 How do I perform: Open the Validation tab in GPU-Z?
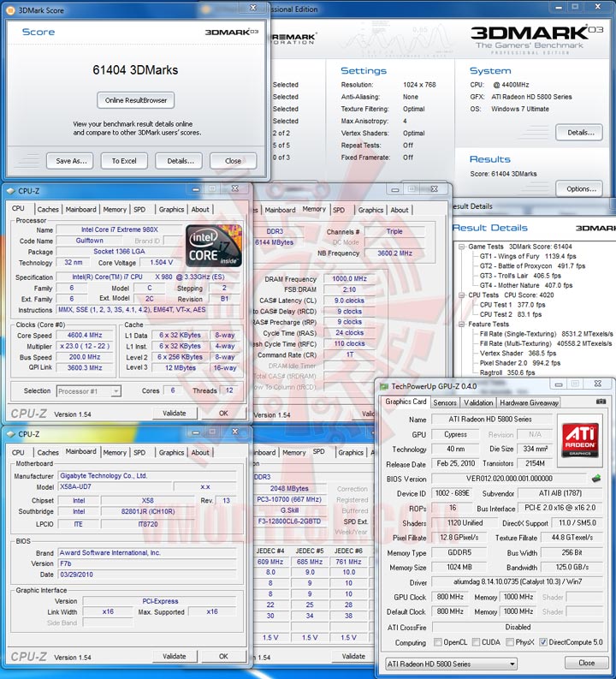point(478,402)
